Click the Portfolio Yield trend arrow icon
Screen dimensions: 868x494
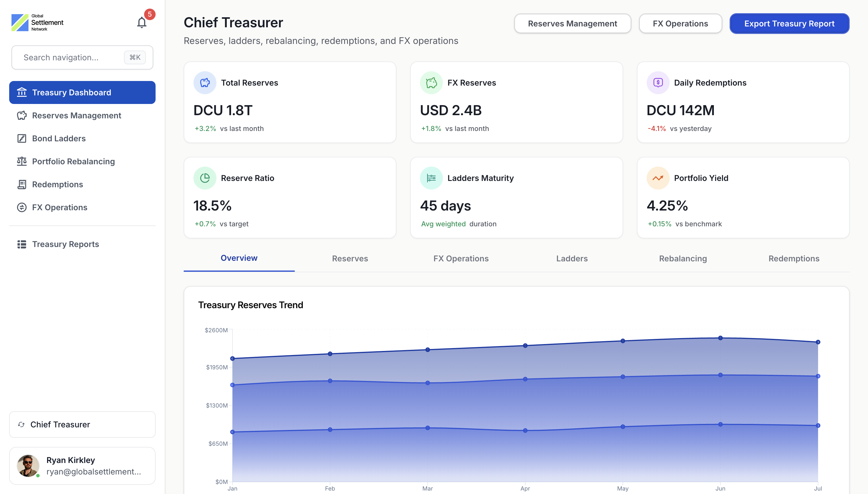pyautogui.click(x=658, y=178)
